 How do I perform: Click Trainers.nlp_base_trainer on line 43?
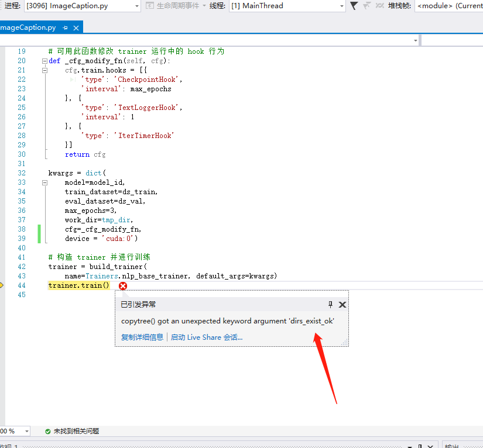pos(136,276)
